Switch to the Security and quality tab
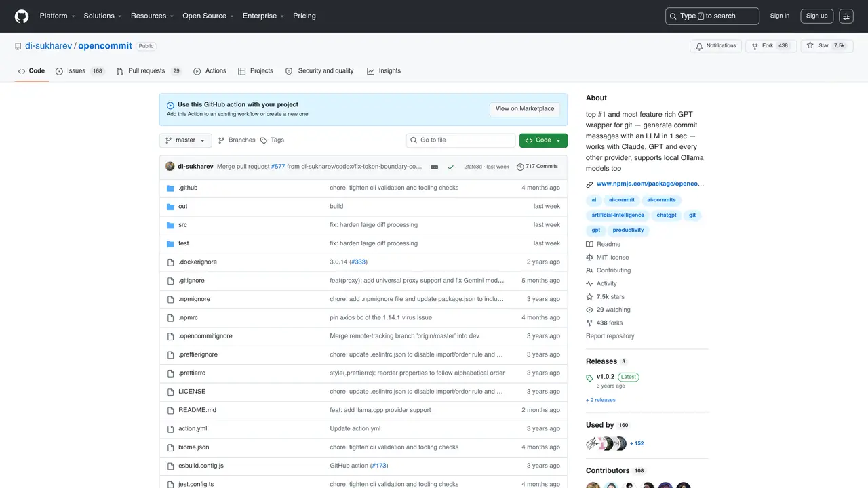This screenshot has width=868, height=488. point(319,70)
